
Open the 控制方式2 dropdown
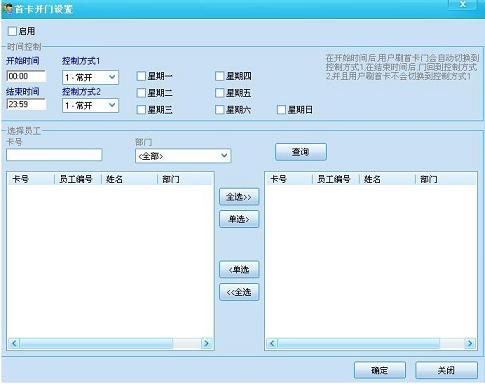pyautogui.click(x=90, y=106)
